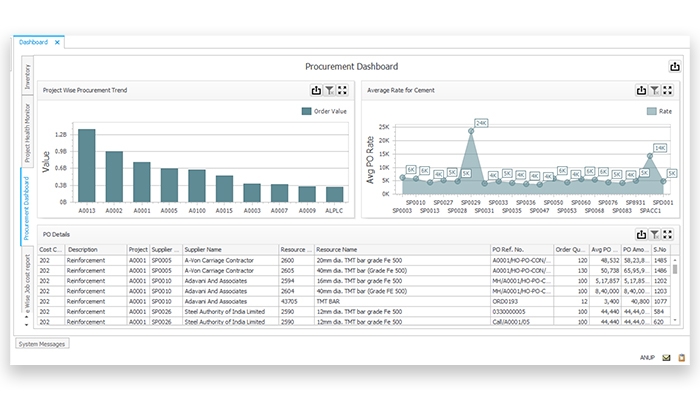Viewport: 700px width, 400px height.
Task: Switch to the Inventory side tab
Action: (27, 76)
